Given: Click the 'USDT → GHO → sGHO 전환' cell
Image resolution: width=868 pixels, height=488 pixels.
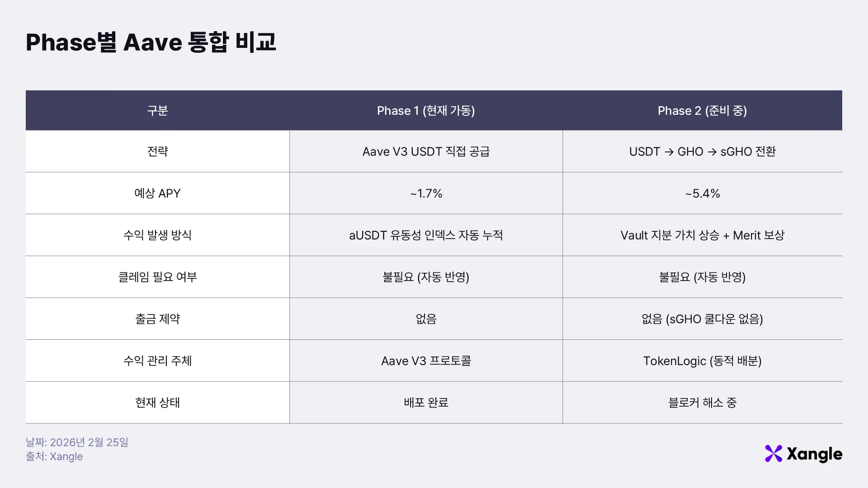Looking at the screenshot, I should [702, 151].
